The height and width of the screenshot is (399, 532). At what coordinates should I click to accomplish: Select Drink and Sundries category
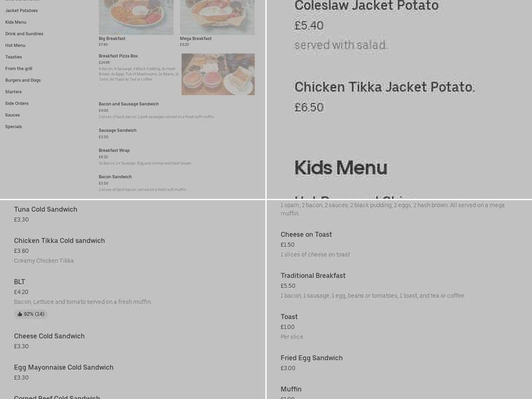pos(24,33)
